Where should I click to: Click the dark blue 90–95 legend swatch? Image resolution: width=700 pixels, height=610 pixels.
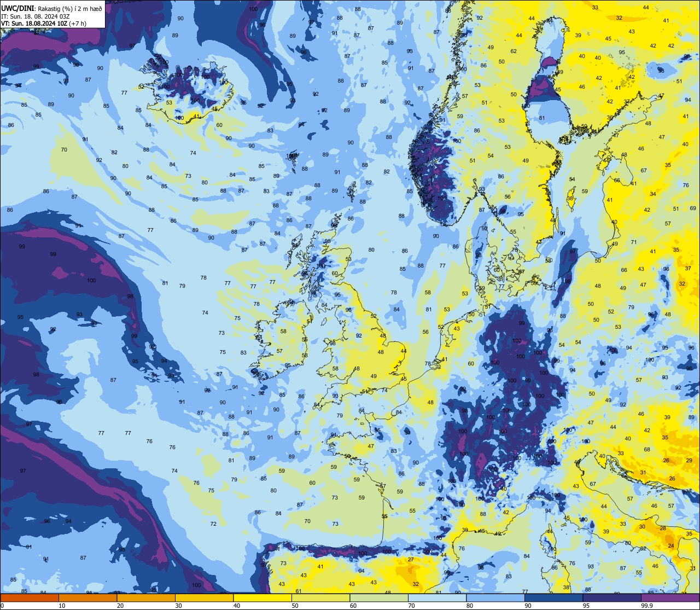(554, 597)
